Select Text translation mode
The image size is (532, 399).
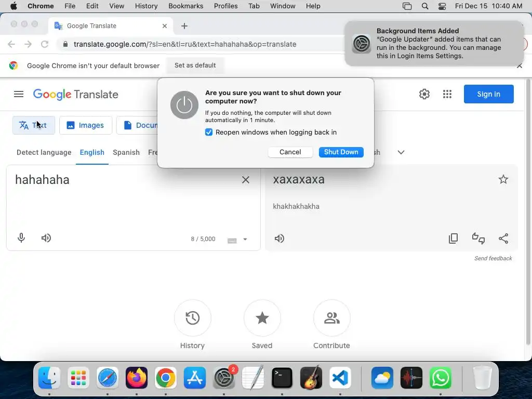click(34, 125)
